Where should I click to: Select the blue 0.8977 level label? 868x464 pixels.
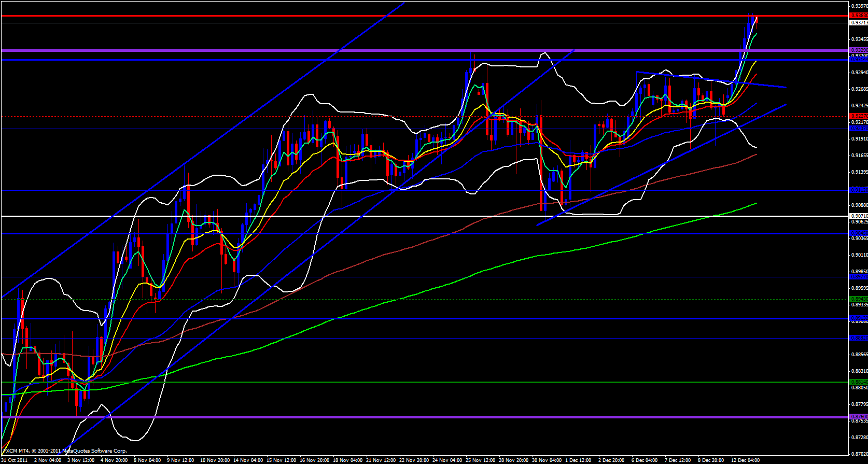pyautogui.click(x=859, y=277)
